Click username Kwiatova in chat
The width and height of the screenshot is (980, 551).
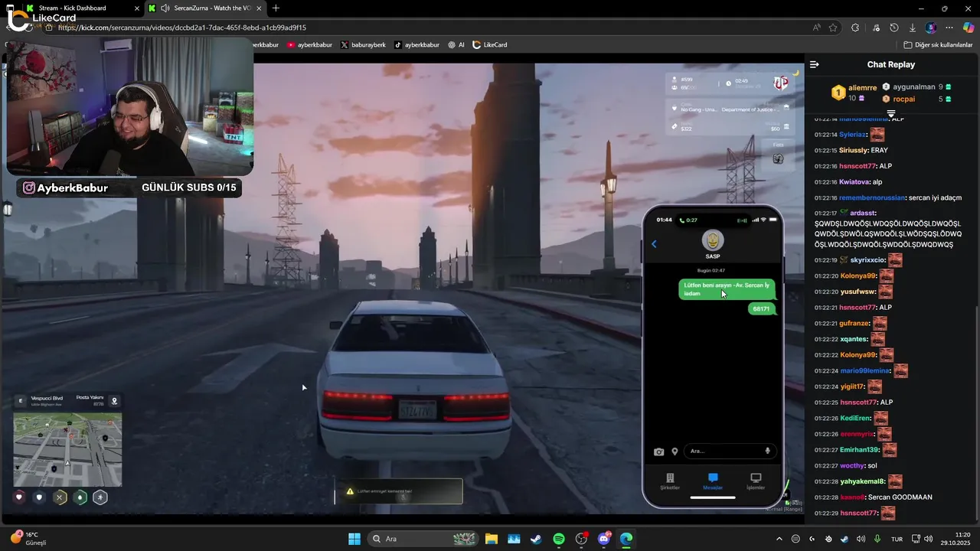854,182
